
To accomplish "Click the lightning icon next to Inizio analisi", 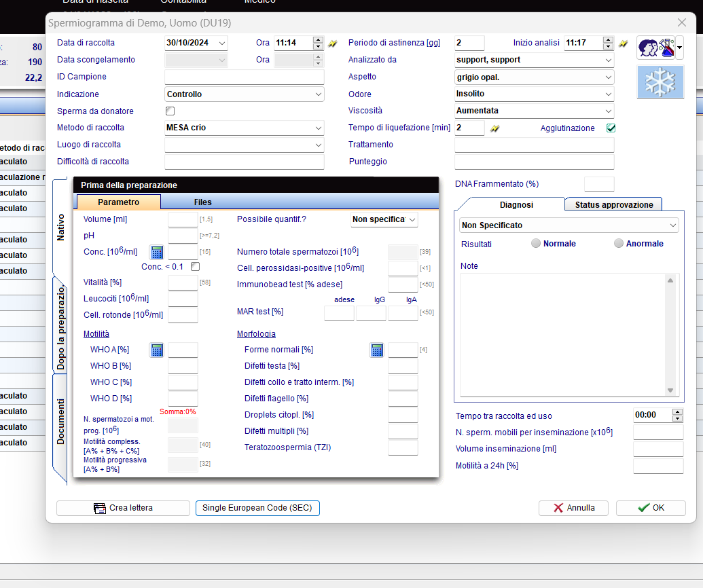I will 624,43.
